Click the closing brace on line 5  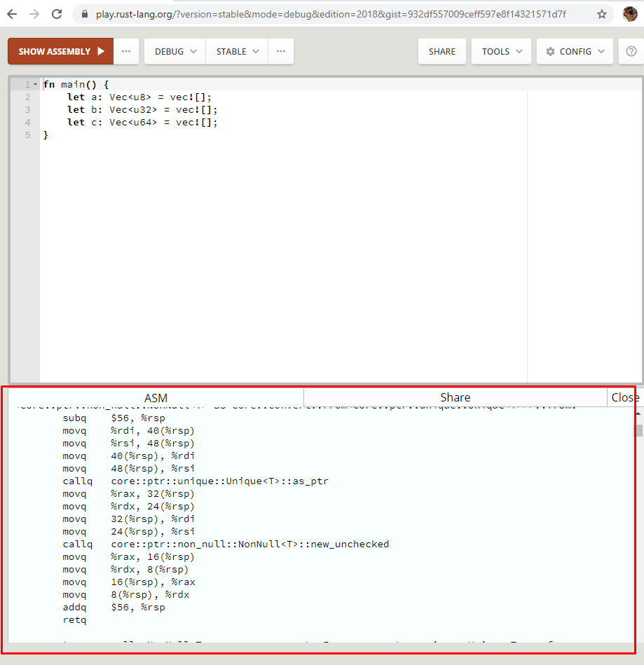pos(46,135)
